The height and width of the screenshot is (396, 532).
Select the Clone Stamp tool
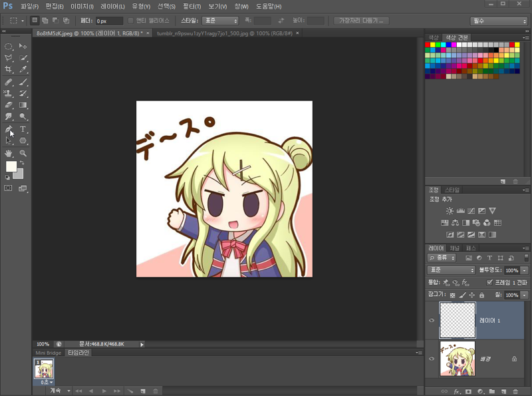(x=9, y=93)
